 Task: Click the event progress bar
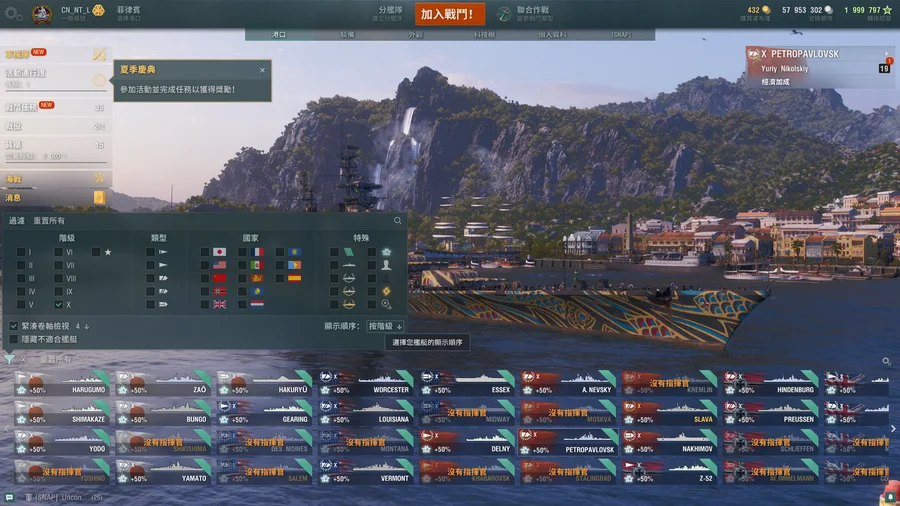(x=56, y=89)
